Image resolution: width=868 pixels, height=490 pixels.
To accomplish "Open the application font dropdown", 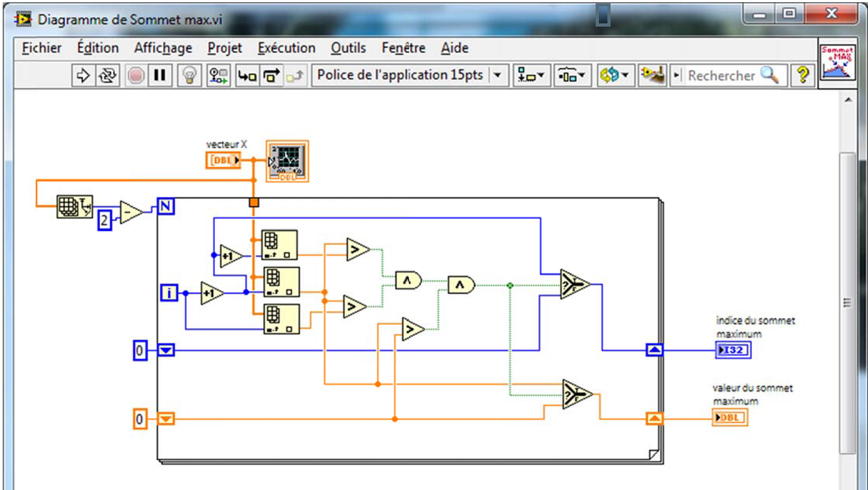I will 410,75.
